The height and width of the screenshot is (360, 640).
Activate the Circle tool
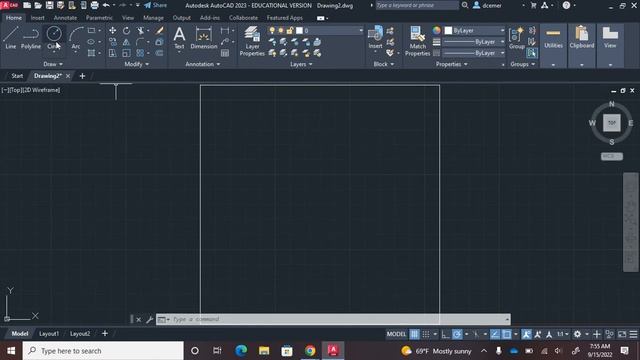tap(54, 38)
